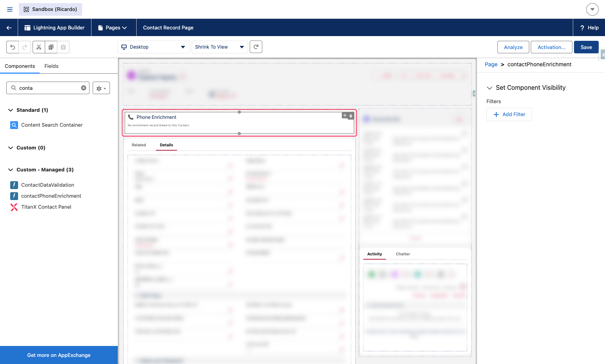Image resolution: width=605 pixels, height=364 pixels.
Task: Open the Activation dialog
Action: pos(552,47)
